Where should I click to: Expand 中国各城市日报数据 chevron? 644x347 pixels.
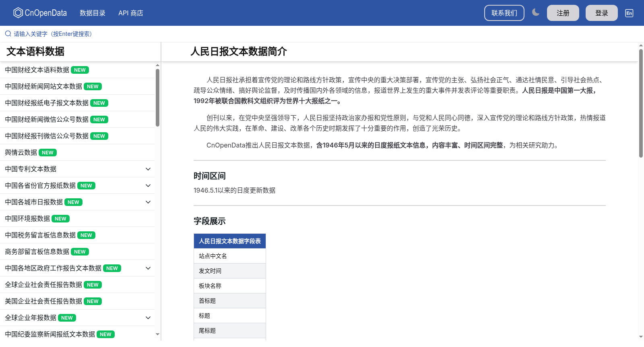[x=148, y=202]
